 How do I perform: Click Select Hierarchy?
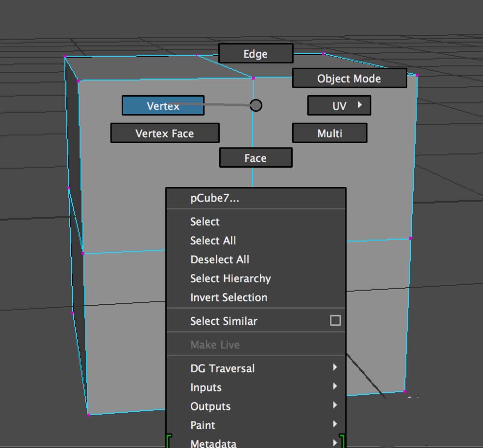click(x=256, y=278)
